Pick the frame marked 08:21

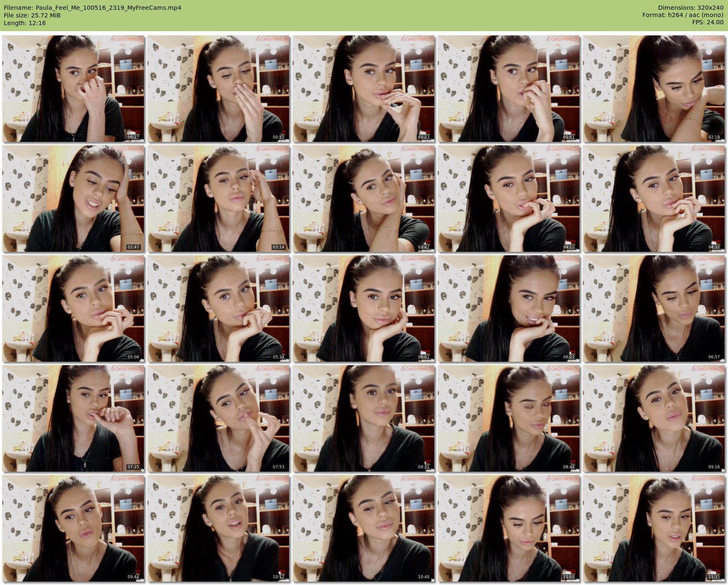[364, 418]
